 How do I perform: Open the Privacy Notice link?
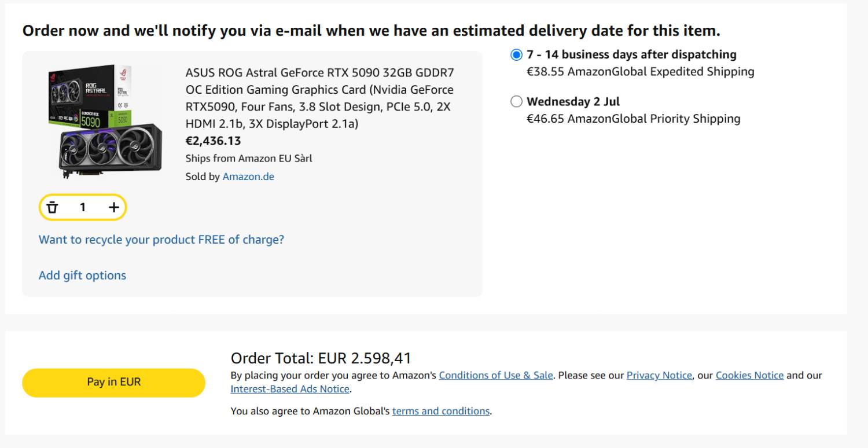click(x=659, y=375)
